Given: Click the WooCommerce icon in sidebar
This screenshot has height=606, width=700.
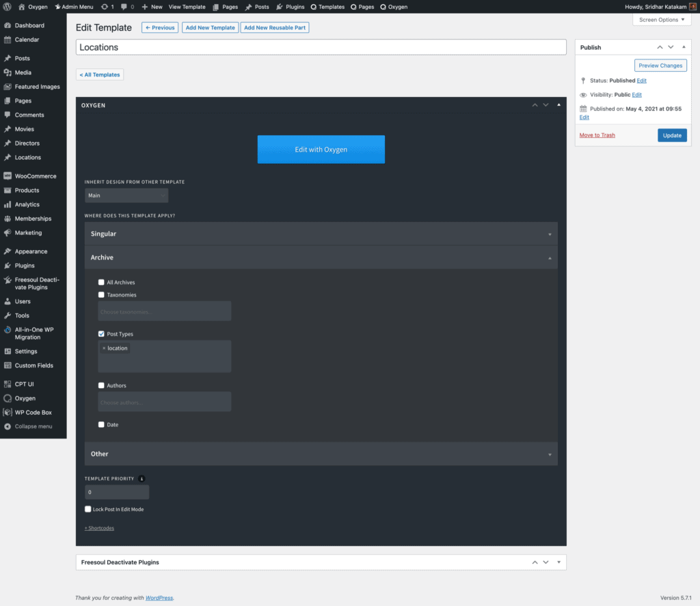Looking at the screenshot, I should [8, 176].
